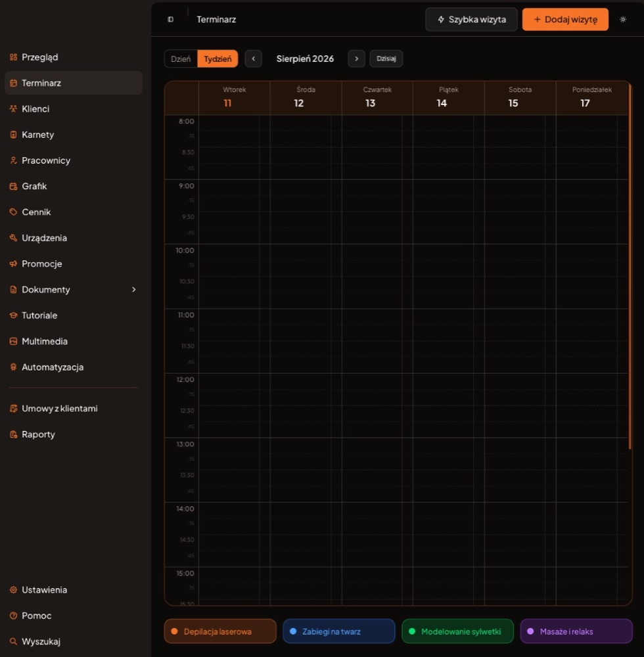Click the Klienci people icon
This screenshot has width=644, height=657.
point(13,109)
